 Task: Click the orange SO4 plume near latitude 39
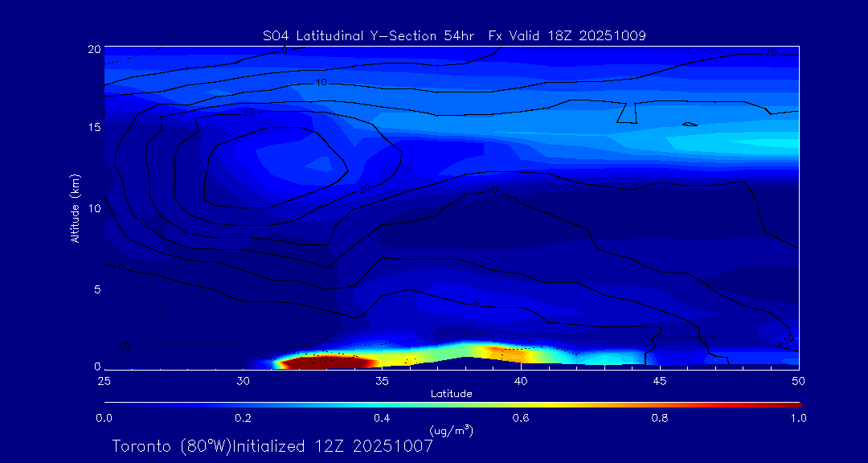[x=506, y=353]
